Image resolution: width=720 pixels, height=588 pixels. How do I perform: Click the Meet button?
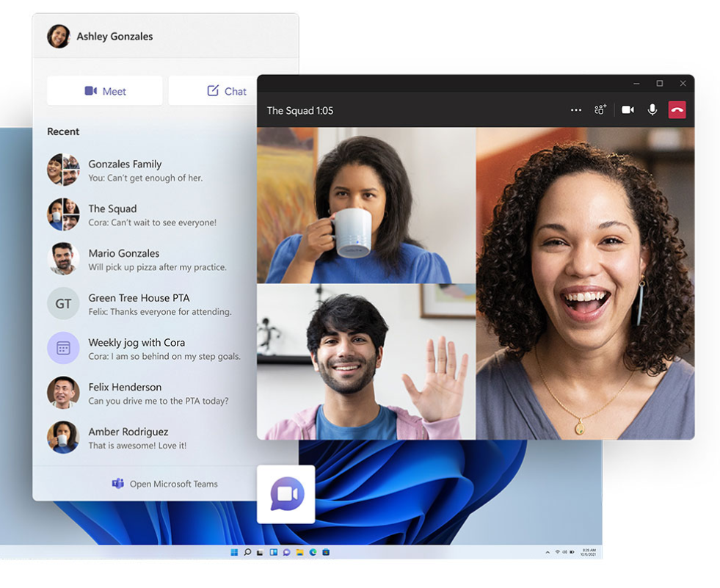click(105, 91)
